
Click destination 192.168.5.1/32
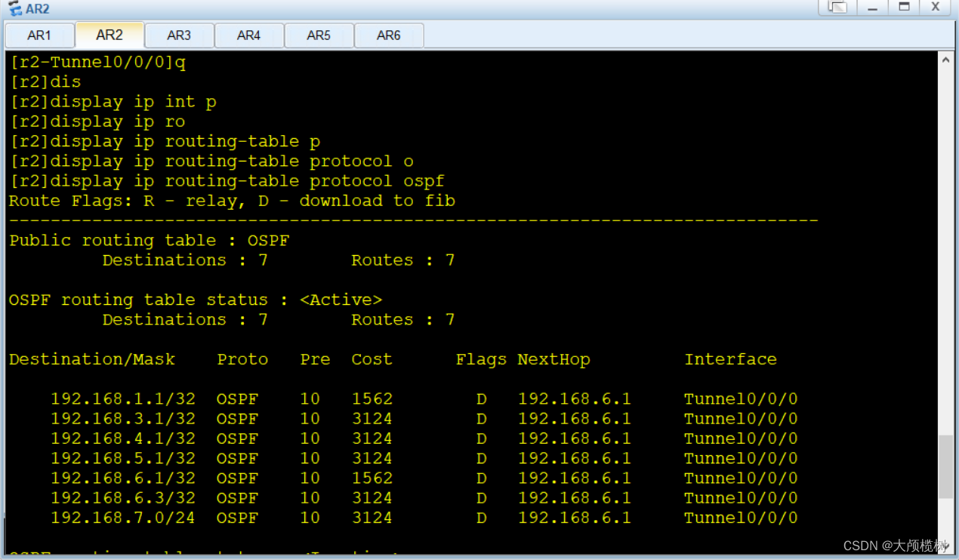(123, 458)
